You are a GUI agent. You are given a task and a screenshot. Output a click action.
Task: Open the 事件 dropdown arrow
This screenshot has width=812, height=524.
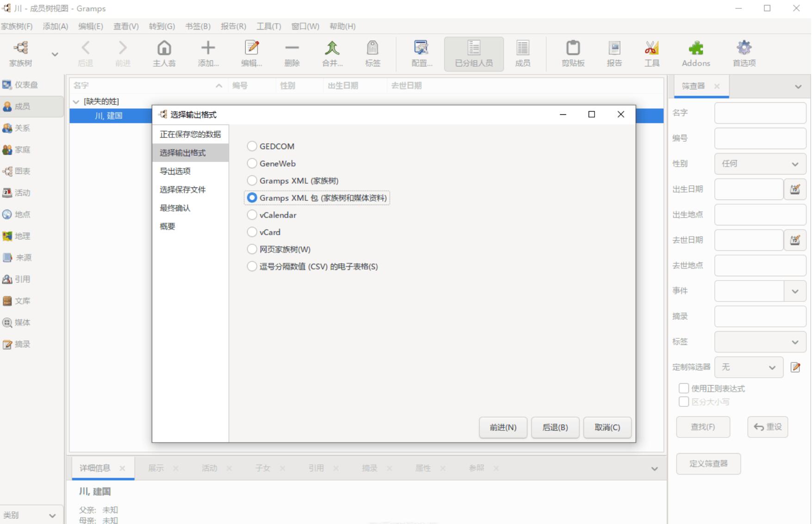tap(795, 291)
